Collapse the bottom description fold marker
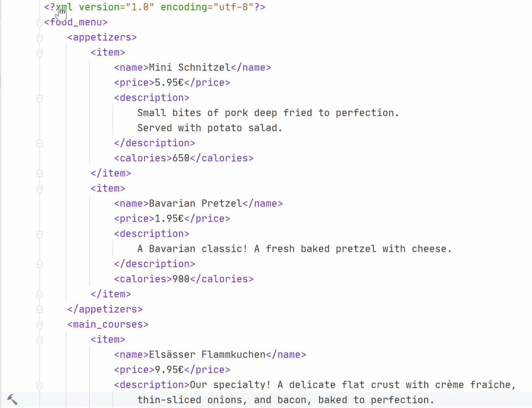The image size is (532, 408). pos(39,386)
